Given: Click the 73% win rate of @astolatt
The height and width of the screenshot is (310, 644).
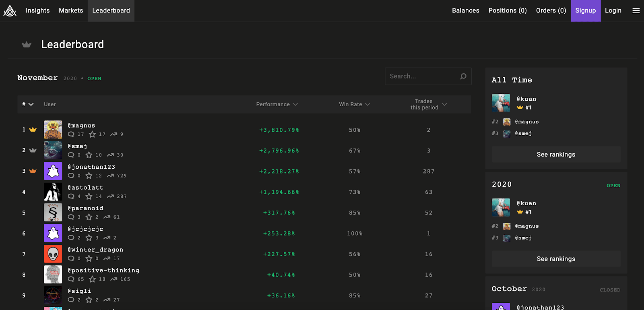Looking at the screenshot, I should (355, 192).
